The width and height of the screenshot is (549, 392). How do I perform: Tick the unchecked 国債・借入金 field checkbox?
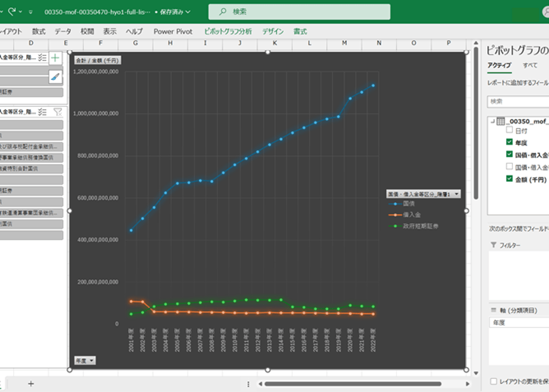point(509,166)
